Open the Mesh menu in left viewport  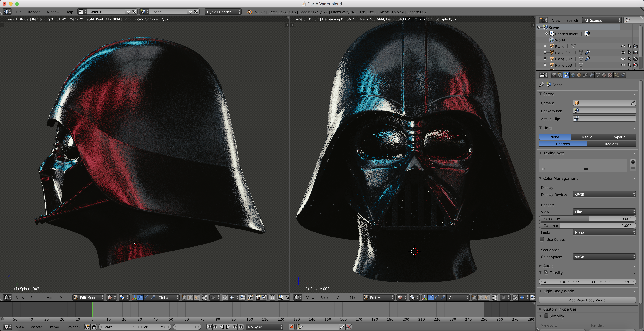pyautogui.click(x=64, y=298)
